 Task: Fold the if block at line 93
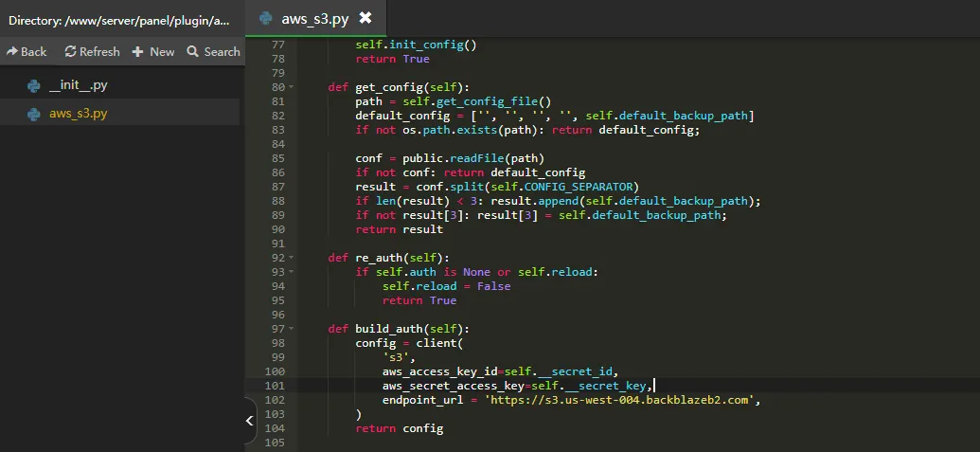[x=292, y=272]
